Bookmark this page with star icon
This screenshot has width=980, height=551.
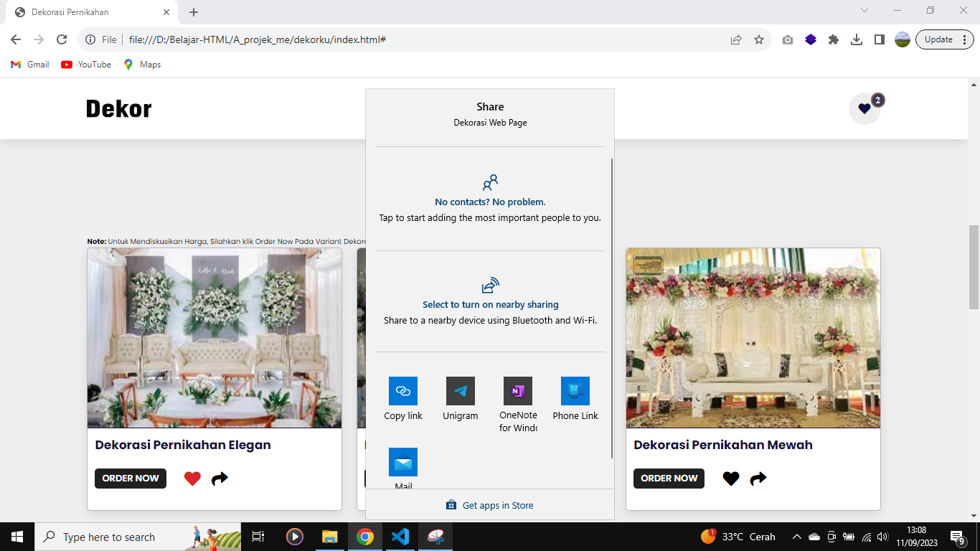[759, 40]
